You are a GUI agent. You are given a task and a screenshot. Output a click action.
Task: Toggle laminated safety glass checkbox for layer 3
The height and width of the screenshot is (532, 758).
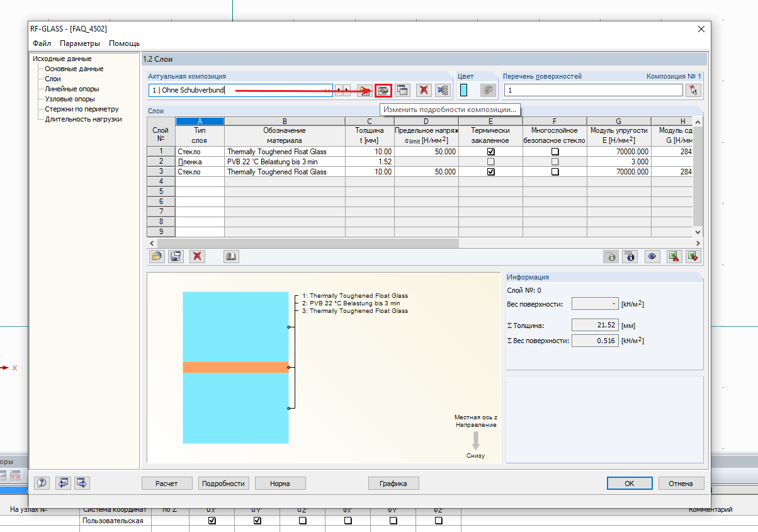point(555,172)
